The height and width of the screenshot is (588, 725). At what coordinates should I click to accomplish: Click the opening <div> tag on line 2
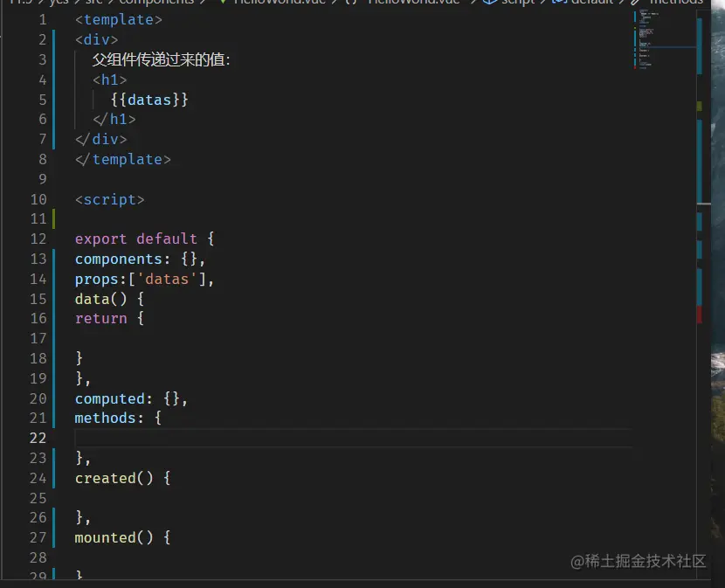point(97,39)
